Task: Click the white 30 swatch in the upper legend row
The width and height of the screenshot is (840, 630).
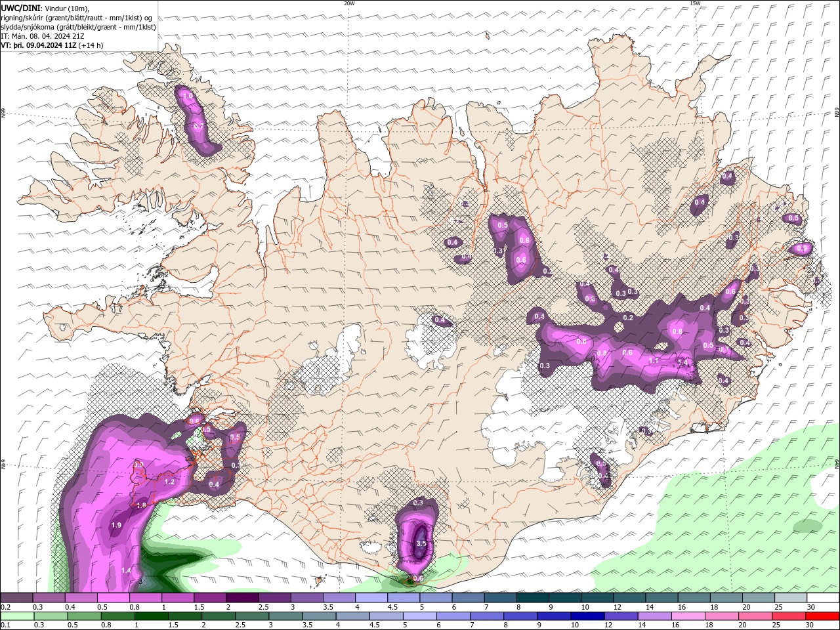Action: point(824,598)
